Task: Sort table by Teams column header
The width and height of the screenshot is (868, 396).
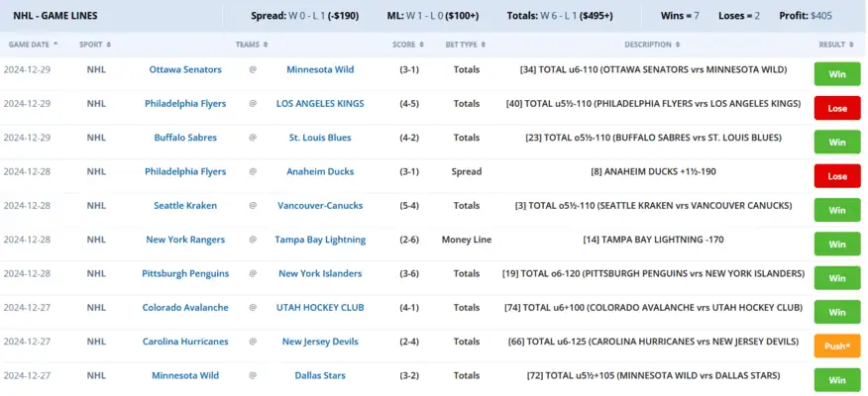Action: point(252,45)
